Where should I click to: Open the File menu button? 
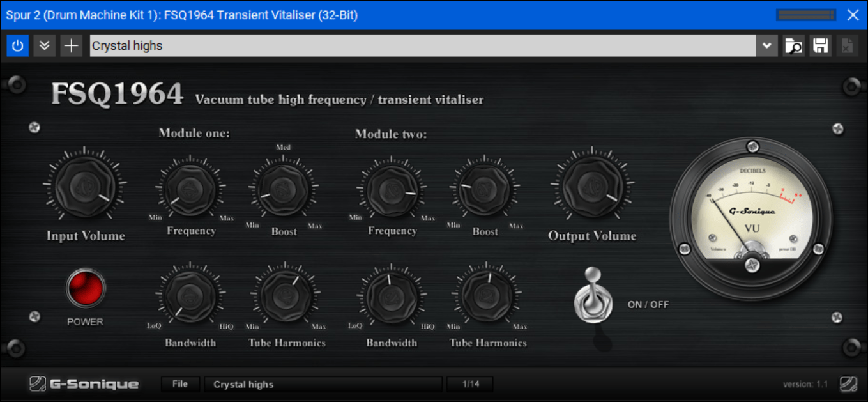tap(180, 384)
